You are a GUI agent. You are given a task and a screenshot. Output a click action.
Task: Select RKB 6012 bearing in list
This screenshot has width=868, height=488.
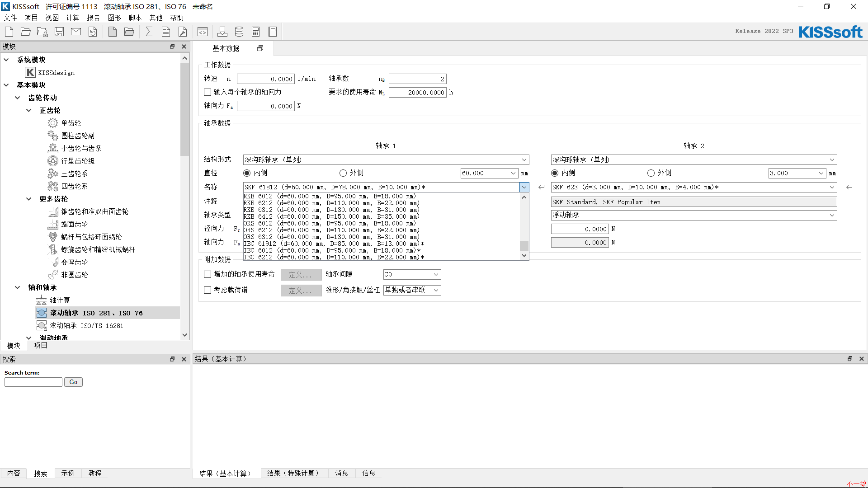pos(382,197)
